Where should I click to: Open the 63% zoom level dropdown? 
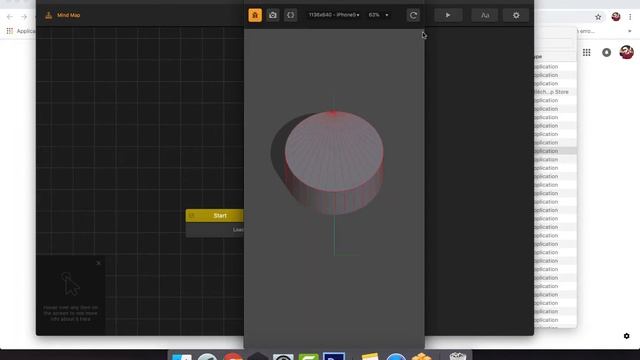378,15
